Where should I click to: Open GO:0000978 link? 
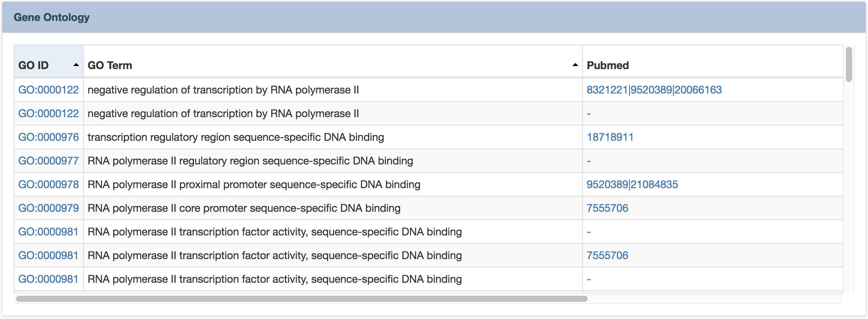tap(48, 184)
